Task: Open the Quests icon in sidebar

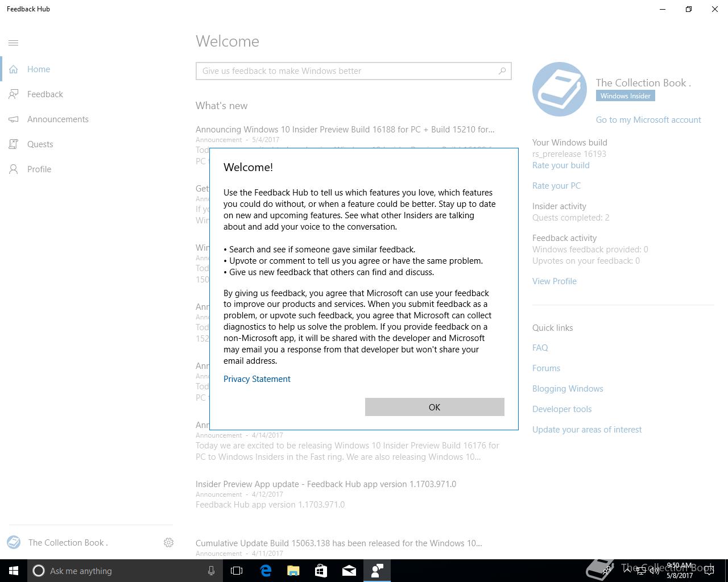Action: [x=14, y=144]
